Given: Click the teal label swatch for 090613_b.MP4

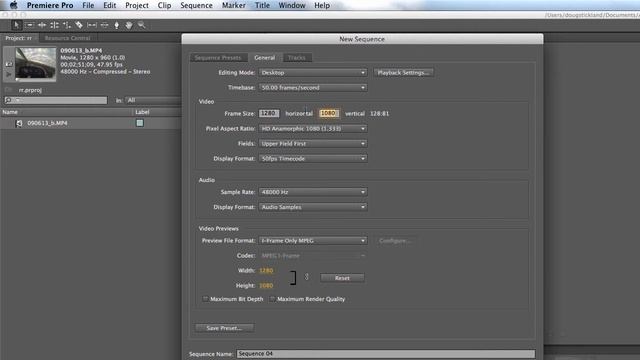Looking at the screenshot, I should click(x=140, y=123).
